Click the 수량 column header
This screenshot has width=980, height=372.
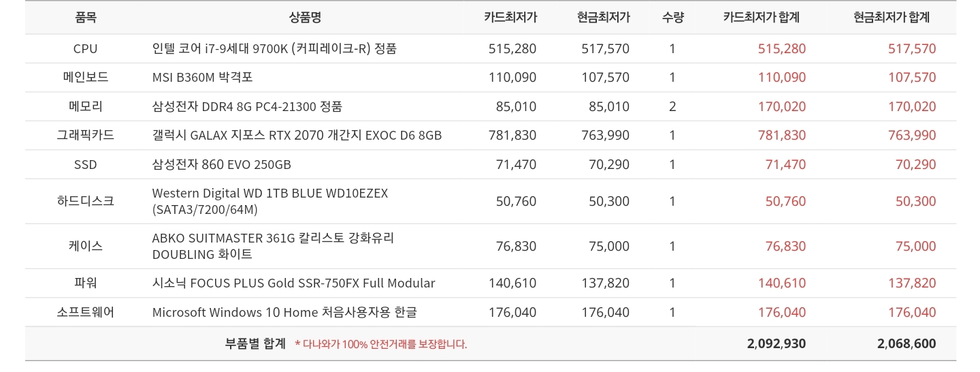(672, 18)
